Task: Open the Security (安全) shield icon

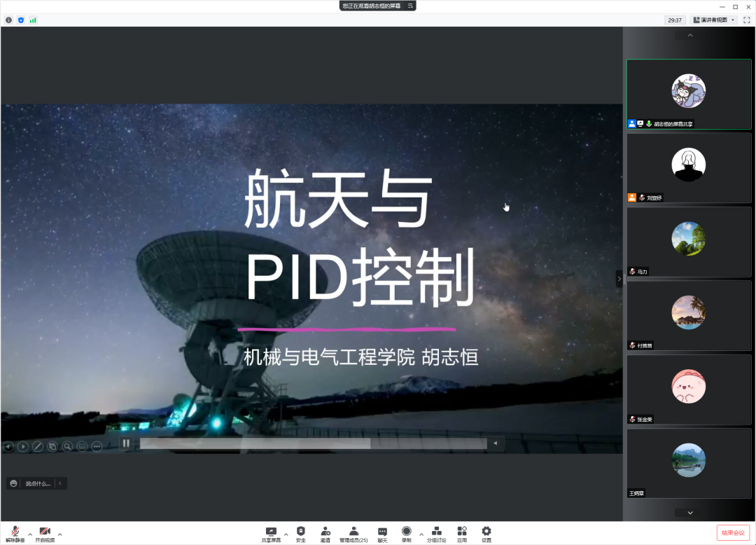Action: coord(300,532)
